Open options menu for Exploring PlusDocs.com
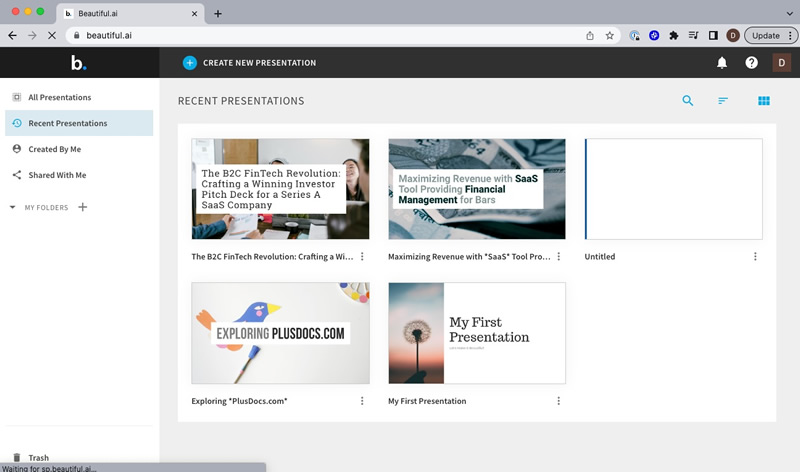800x472 pixels. point(362,401)
